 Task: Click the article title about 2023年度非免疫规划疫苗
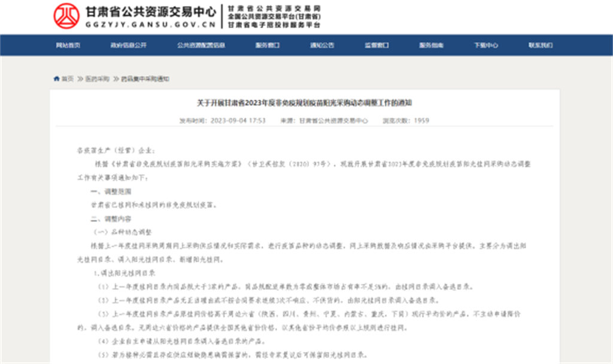click(x=304, y=103)
